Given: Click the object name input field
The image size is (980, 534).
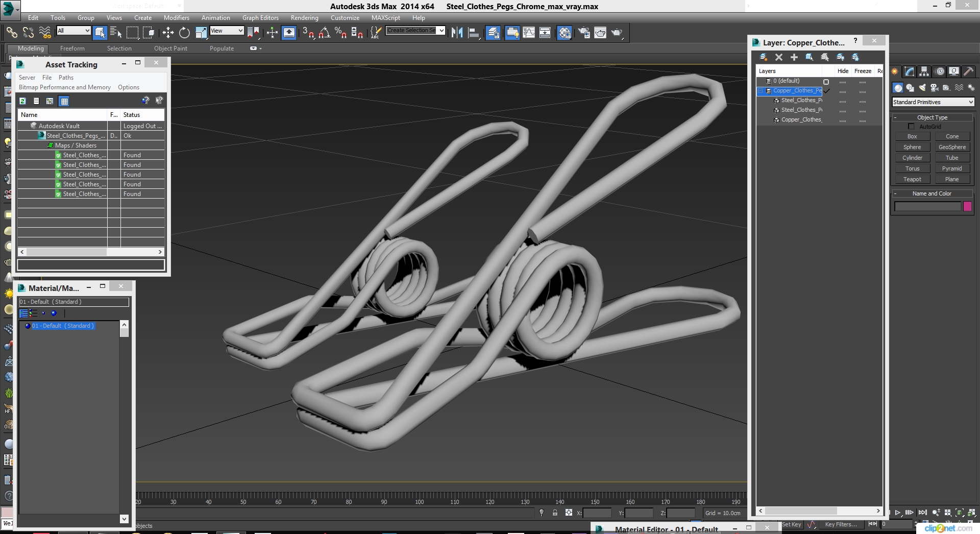Looking at the screenshot, I should click(x=927, y=206).
